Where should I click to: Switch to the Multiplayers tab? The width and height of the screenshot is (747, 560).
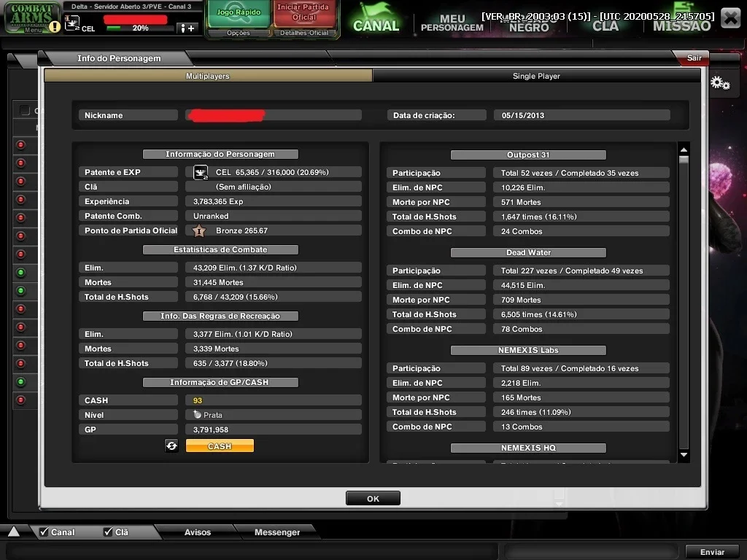click(208, 76)
